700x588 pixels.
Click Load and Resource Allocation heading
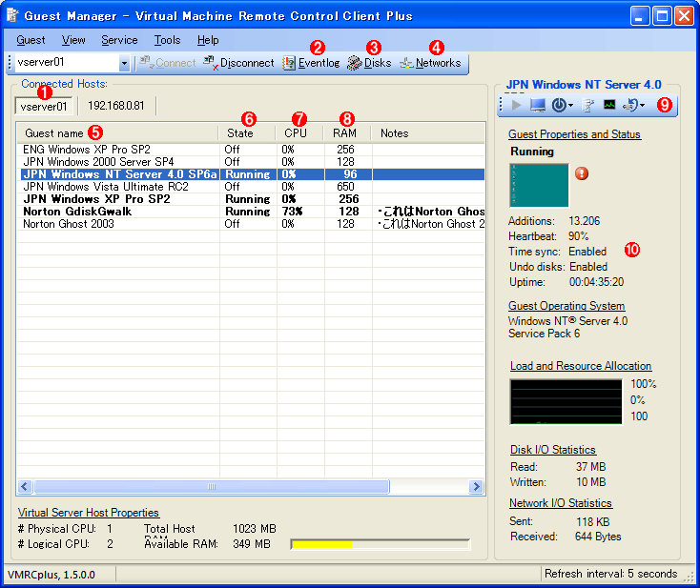coord(581,366)
